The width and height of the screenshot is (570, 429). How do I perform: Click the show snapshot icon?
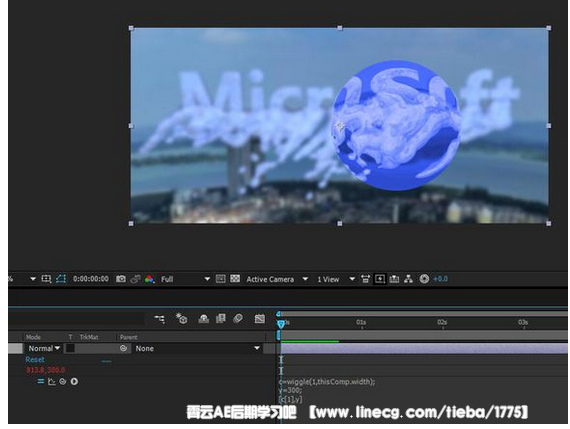(135, 279)
